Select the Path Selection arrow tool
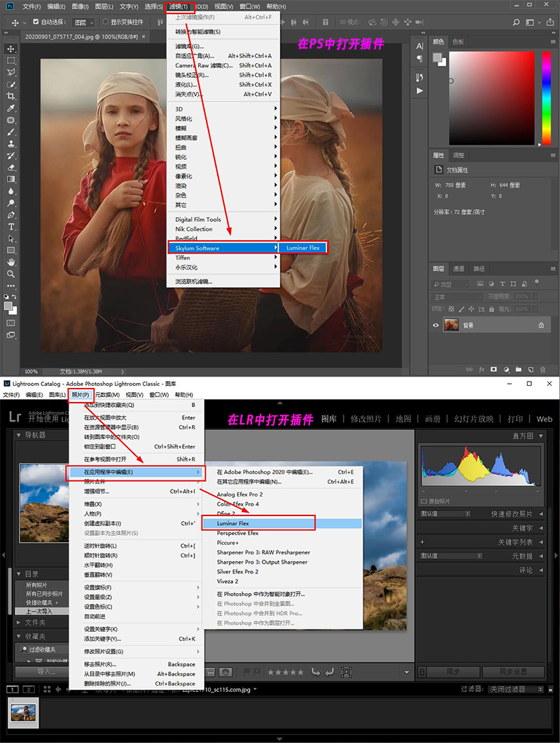Screen dimensions: 560x743 [x=11, y=238]
